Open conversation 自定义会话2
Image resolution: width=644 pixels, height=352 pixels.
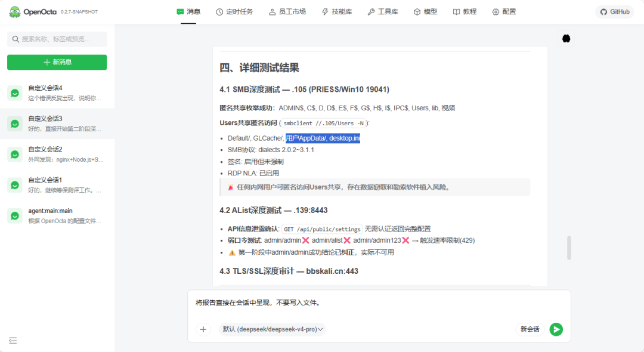coord(57,155)
